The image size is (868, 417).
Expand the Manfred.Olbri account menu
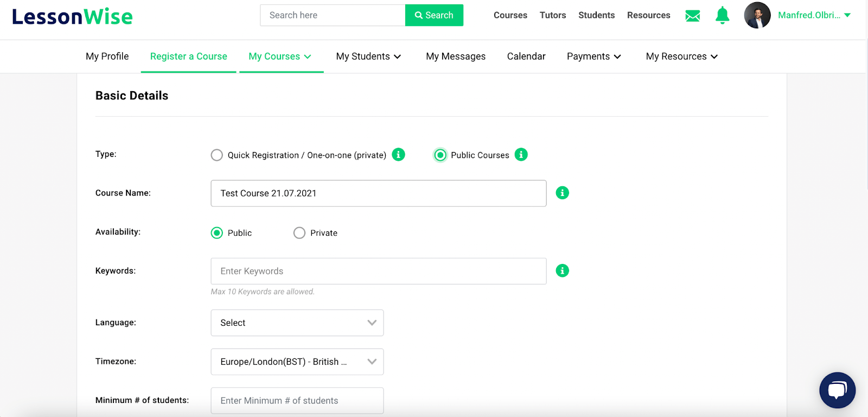click(814, 15)
